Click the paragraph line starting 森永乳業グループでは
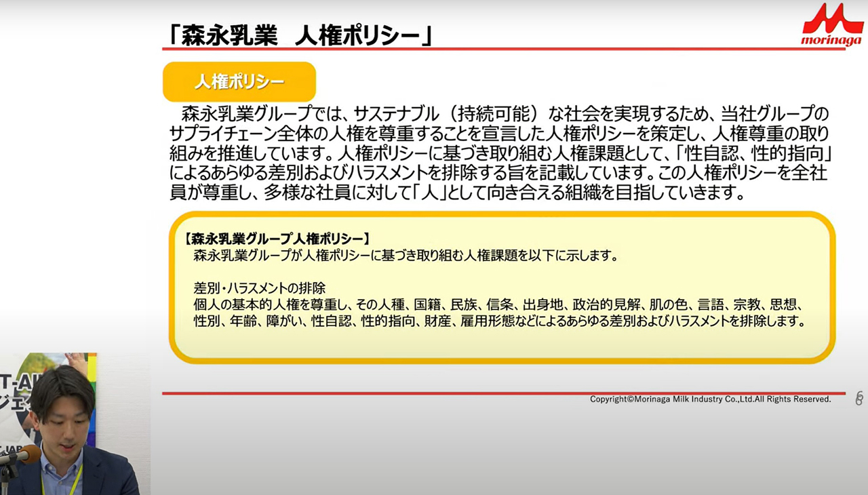Screen dimensions: 868x495 [x=505, y=113]
